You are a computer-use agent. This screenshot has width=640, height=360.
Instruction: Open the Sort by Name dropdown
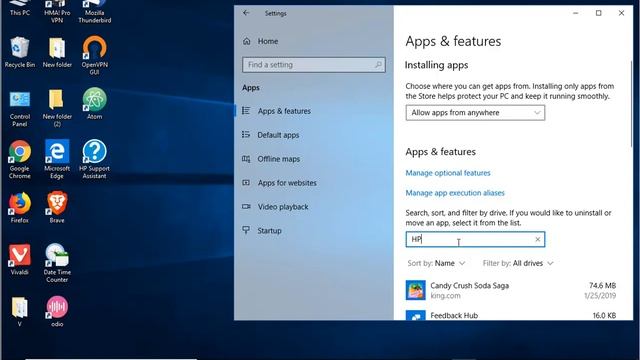tap(436, 263)
